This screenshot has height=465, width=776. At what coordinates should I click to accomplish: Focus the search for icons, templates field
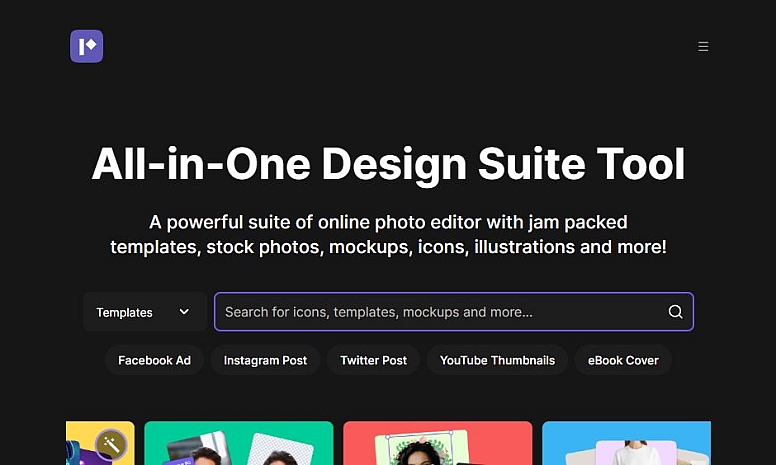coord(454,312)
